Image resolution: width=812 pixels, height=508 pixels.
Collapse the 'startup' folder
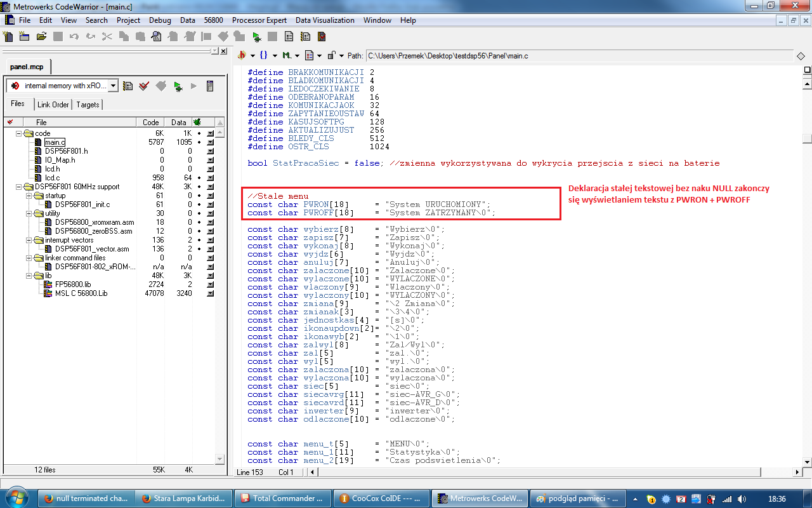click(x=29, y=196)
